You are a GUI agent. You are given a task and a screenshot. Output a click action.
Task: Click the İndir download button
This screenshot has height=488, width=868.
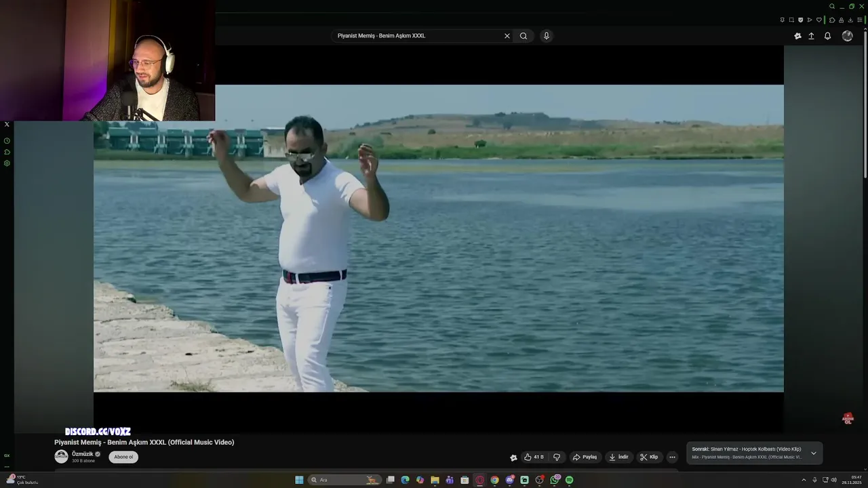click(x=618, y=457)
